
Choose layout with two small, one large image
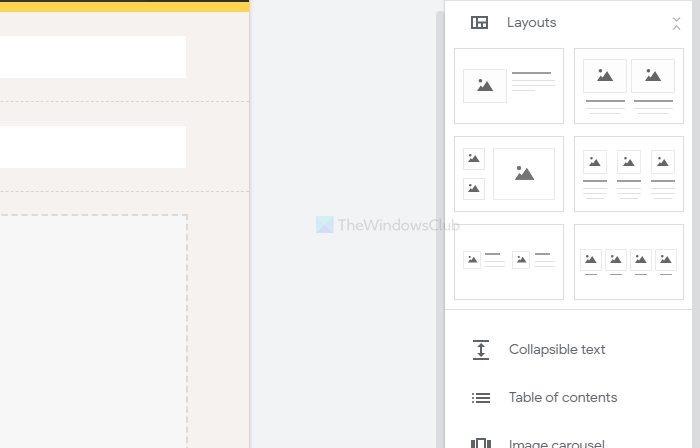click(509, 174)
